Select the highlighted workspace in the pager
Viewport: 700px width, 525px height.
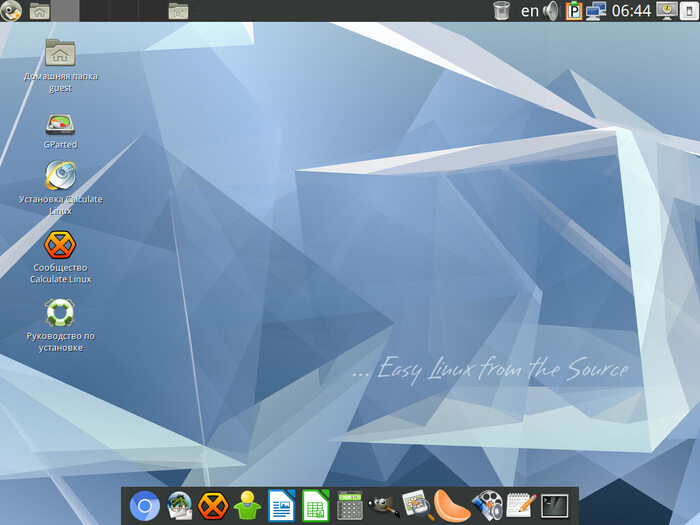65,11
